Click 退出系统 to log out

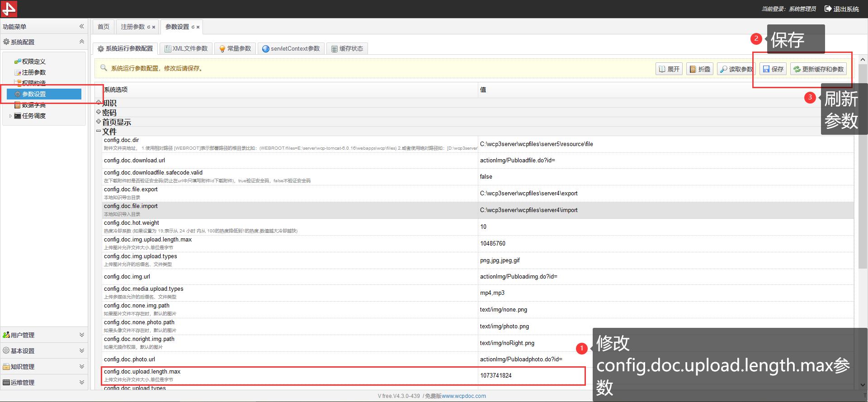(x=846, y=9)
